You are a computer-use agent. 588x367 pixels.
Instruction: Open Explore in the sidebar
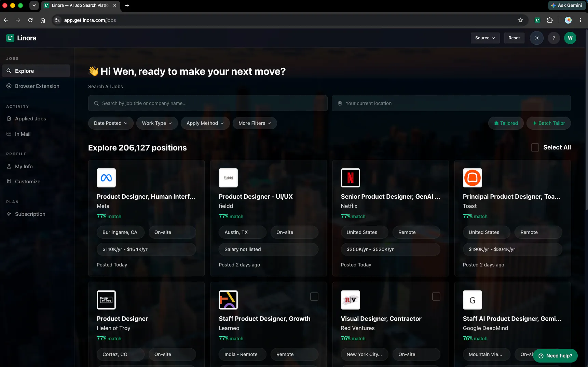(36, 71)
